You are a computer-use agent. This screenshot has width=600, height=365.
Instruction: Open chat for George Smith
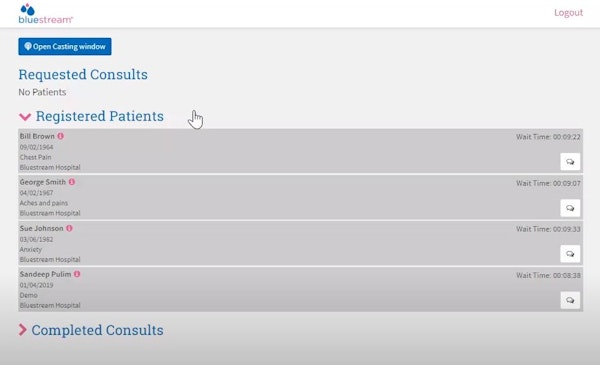570,208
